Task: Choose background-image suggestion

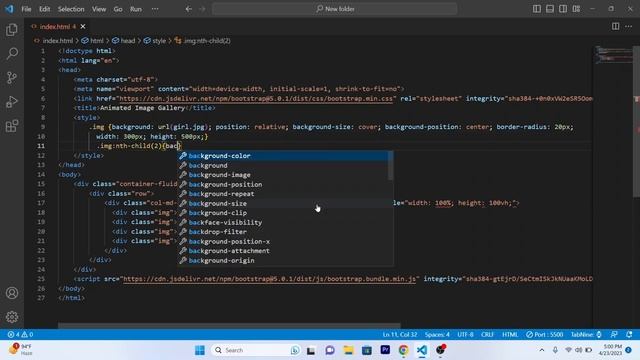Action: point(283,175)
